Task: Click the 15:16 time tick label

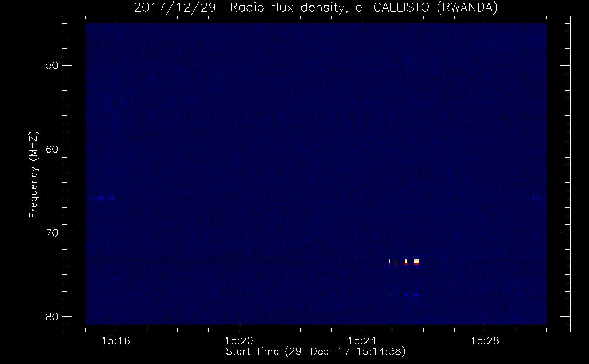Action: click(x=116, y=341)
